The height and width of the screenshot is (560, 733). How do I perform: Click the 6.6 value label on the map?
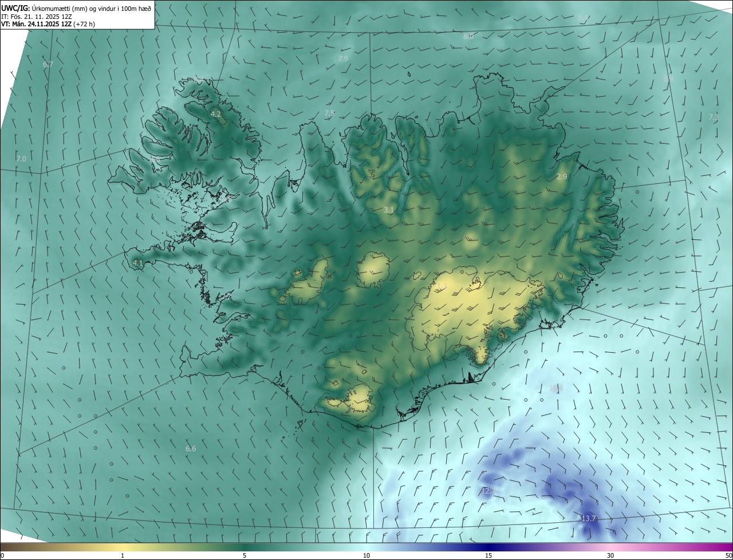click(191, 448)
